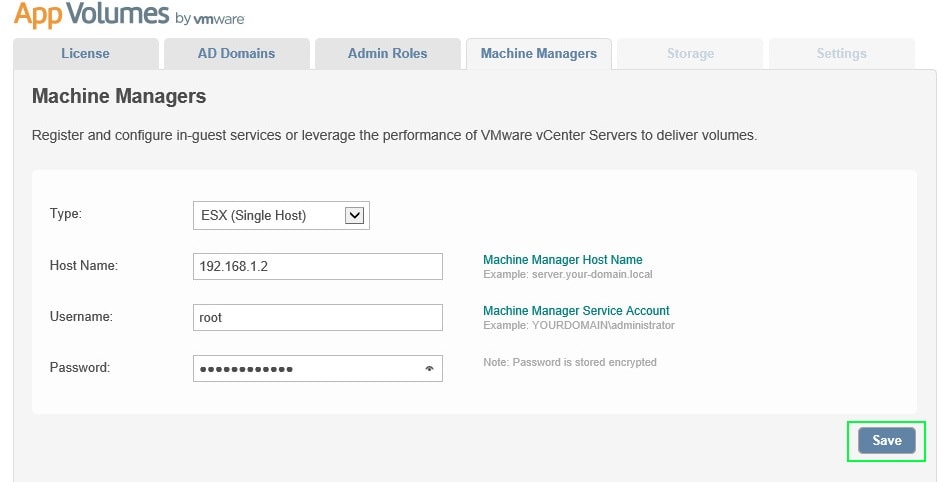
Task: Reveal password with the eye icon
Action: click(x=429, y=369)
